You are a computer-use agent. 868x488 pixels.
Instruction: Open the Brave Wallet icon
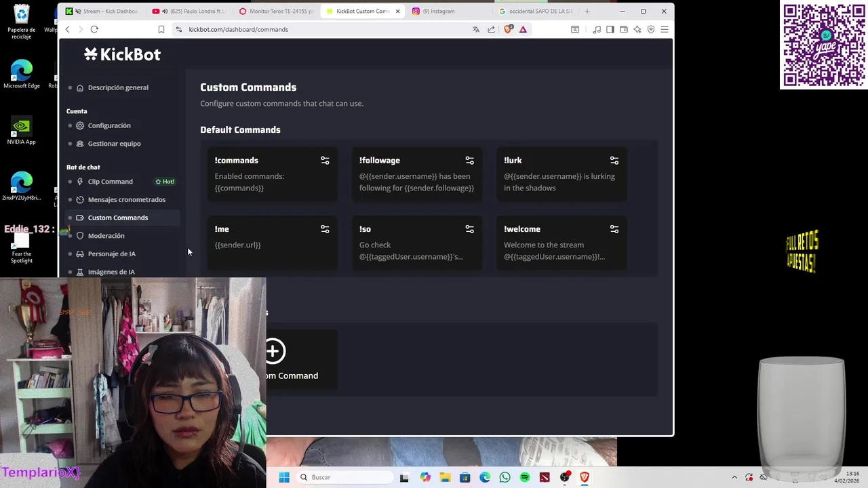coord(624,29)
